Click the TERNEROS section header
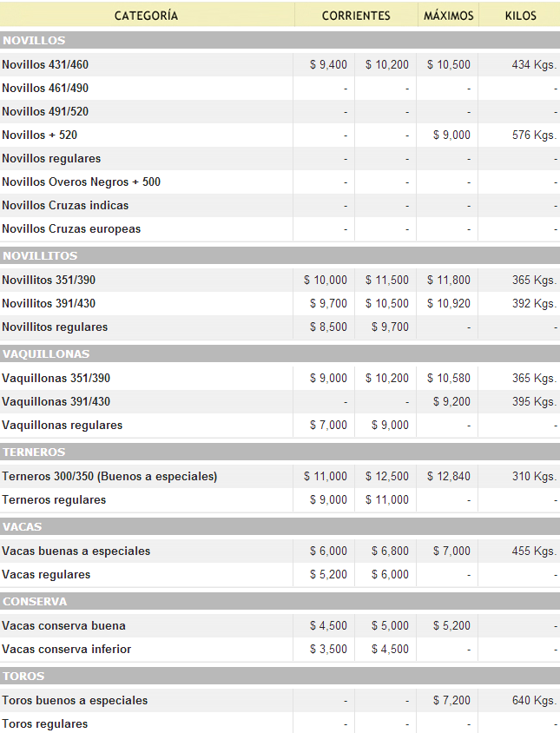The height and width of the screenshot is (733, 560). click(34, 452)
